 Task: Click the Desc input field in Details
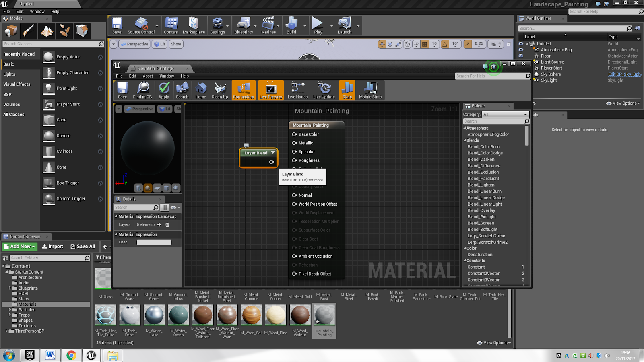pos(154,242)
